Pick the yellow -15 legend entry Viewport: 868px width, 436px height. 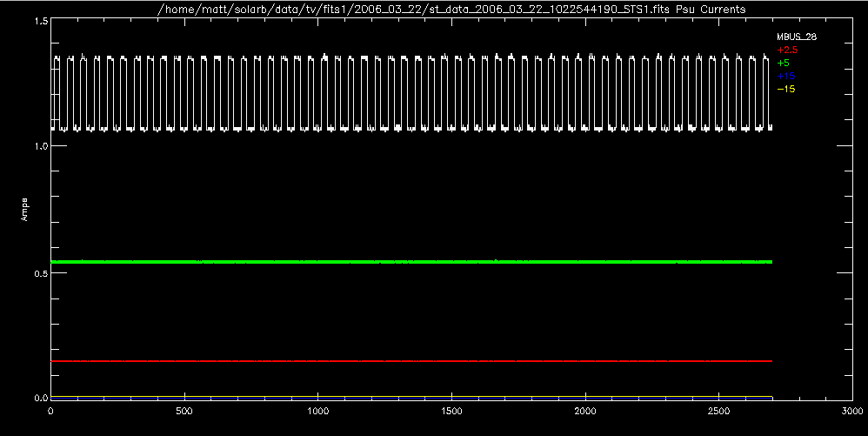point(785,89)
